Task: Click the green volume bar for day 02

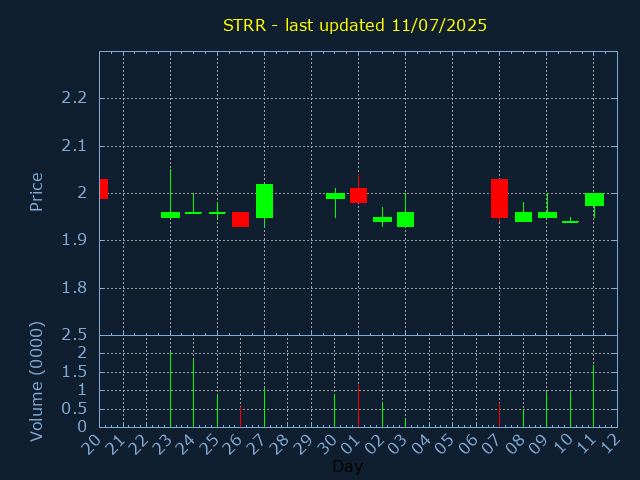Action: [382, 415]
